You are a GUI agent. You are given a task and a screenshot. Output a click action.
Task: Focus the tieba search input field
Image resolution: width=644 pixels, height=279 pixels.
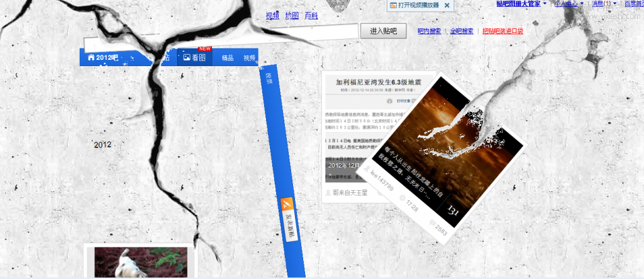pos(221,38)
